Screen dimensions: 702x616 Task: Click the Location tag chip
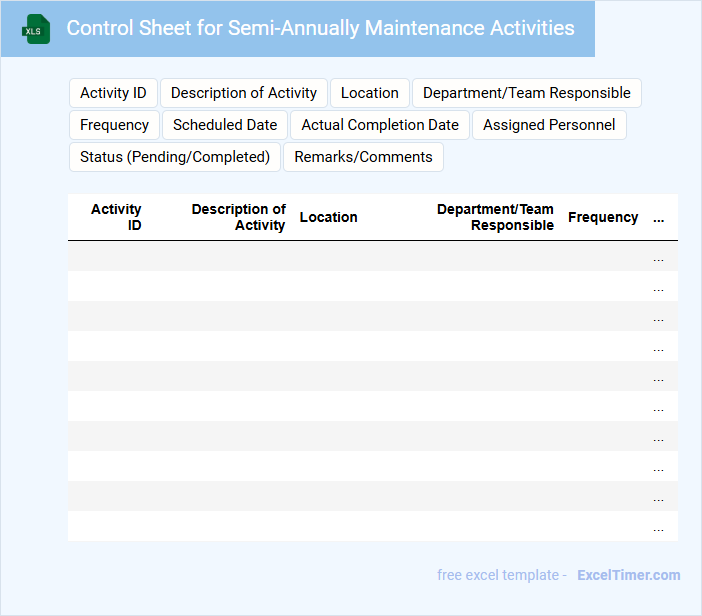[369, 93]
